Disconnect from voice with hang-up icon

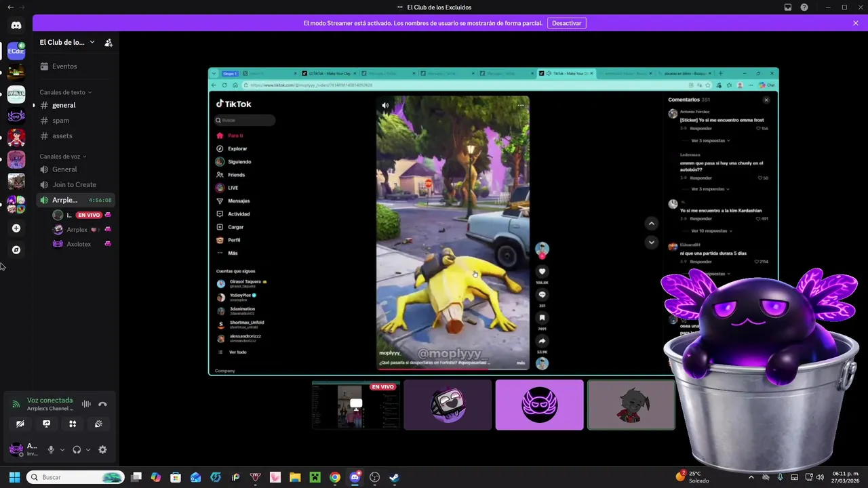pyautogui.click(x=102, y=404)
